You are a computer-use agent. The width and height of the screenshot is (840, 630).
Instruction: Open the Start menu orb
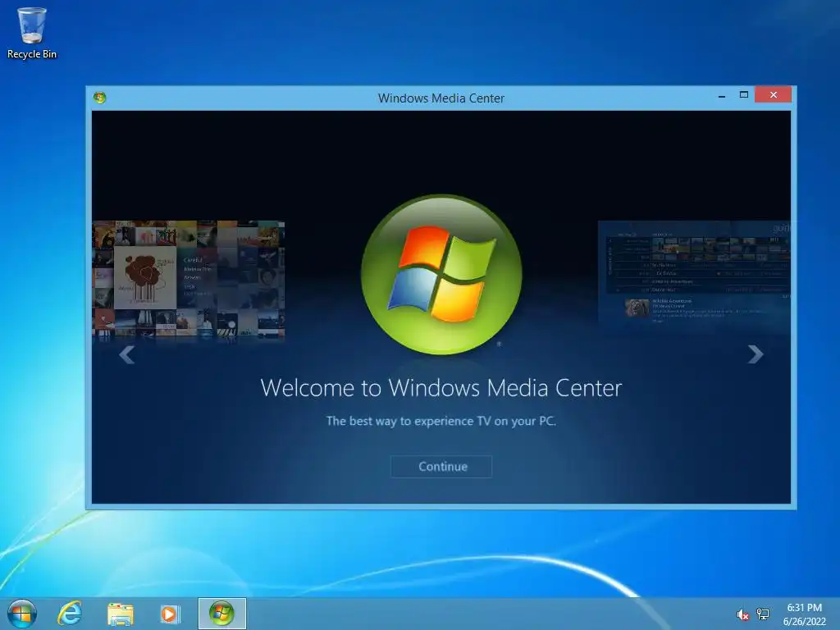pyautogui.click(x=22, y=614)
